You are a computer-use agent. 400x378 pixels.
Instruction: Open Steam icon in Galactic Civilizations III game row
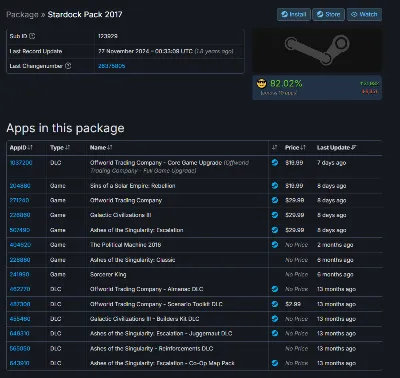tap(275, 215)
